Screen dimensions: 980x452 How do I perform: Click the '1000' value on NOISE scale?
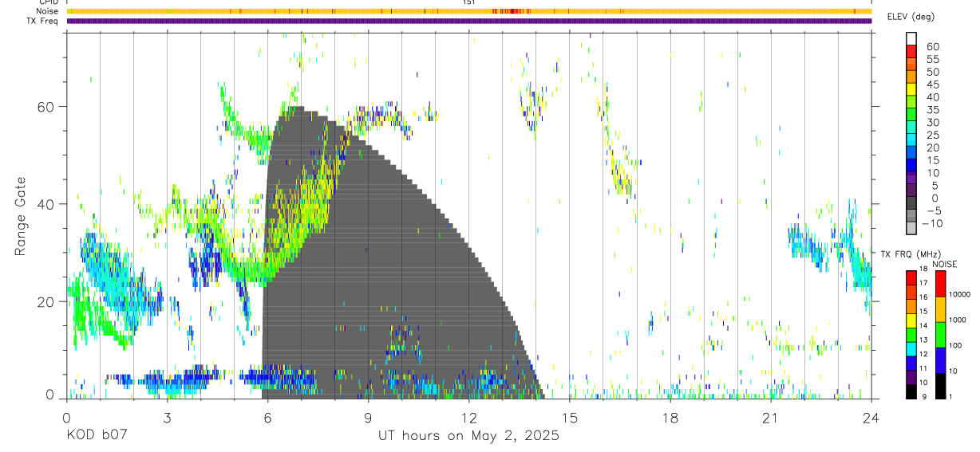point(958,320)
